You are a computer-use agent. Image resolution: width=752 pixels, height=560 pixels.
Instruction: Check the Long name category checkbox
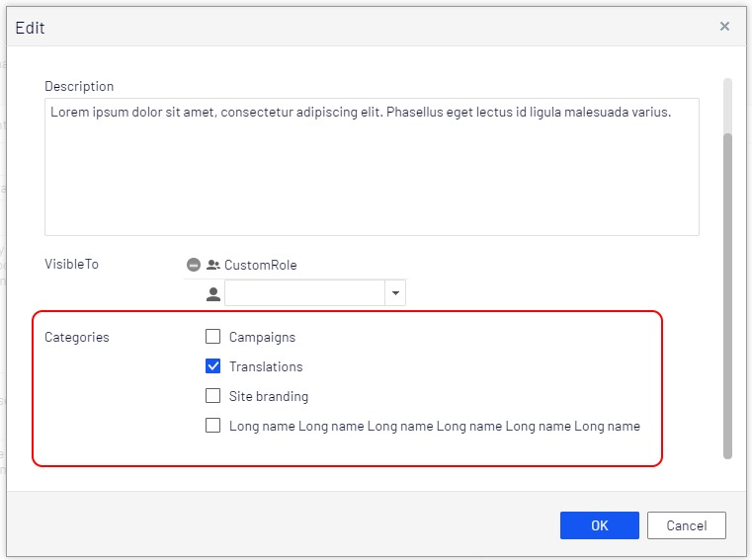212,426
